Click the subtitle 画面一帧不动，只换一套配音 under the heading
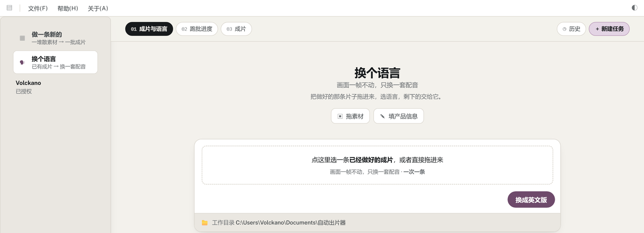 click(x=377, y=85)
